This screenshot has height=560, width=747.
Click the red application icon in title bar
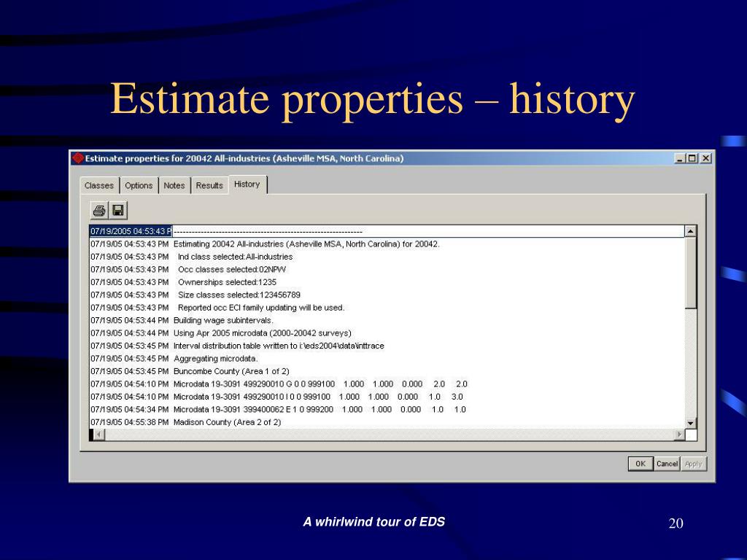[x=78, y=158]
